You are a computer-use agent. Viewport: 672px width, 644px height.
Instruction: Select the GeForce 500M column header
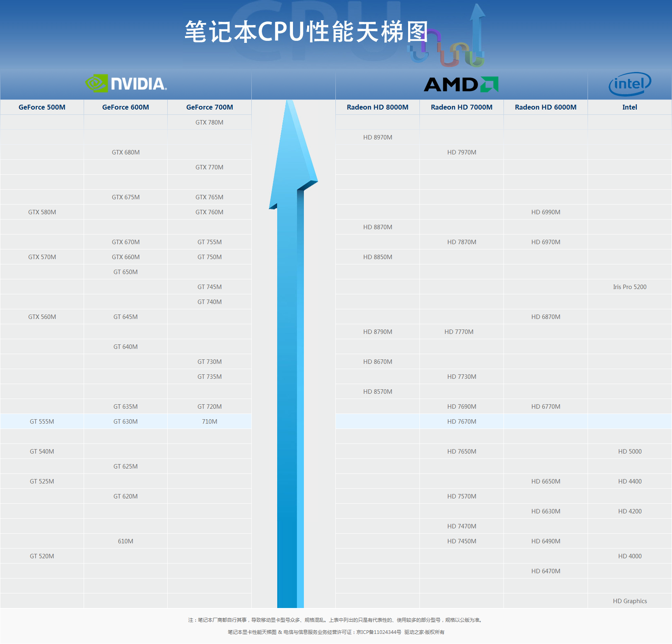pyautogui.click(x=42, y=107)
